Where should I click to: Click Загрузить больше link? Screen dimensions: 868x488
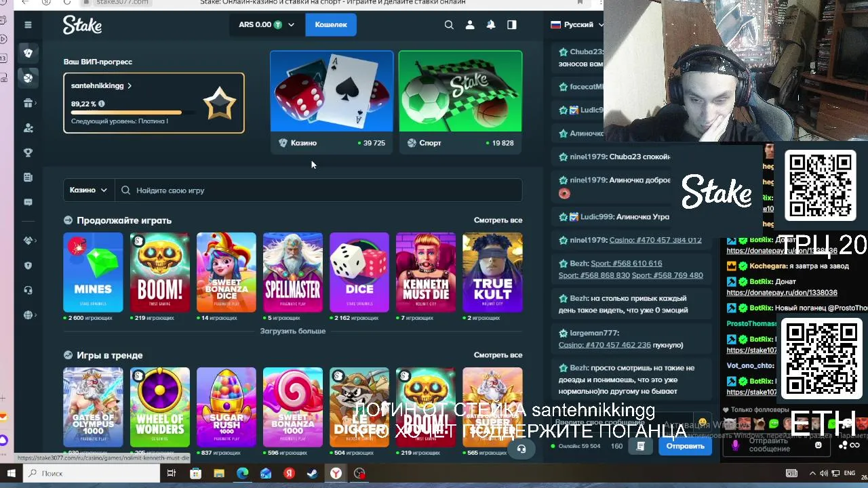[x=293, y=331]
